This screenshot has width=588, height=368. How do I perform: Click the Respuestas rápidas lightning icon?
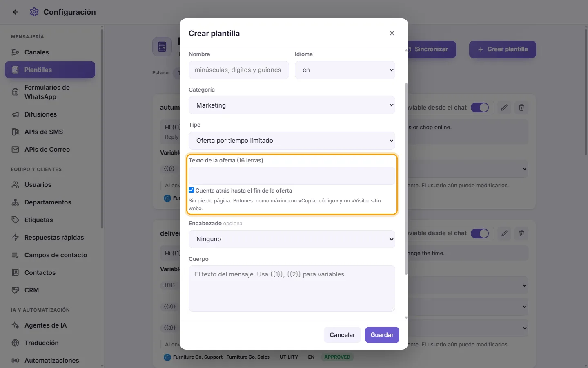16,238
